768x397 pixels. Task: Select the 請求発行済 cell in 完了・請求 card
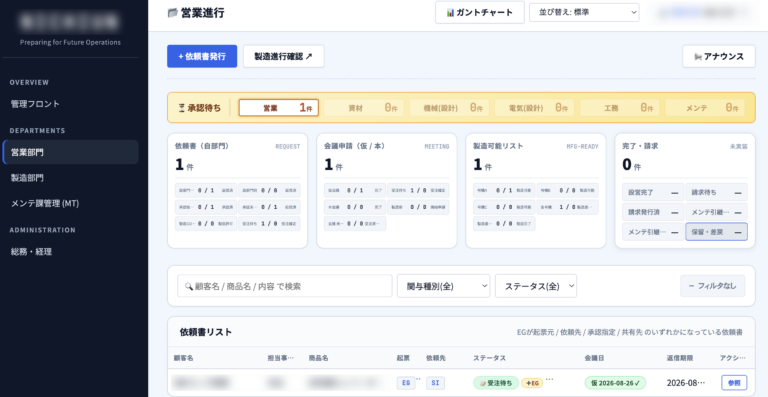pos(653,212)
